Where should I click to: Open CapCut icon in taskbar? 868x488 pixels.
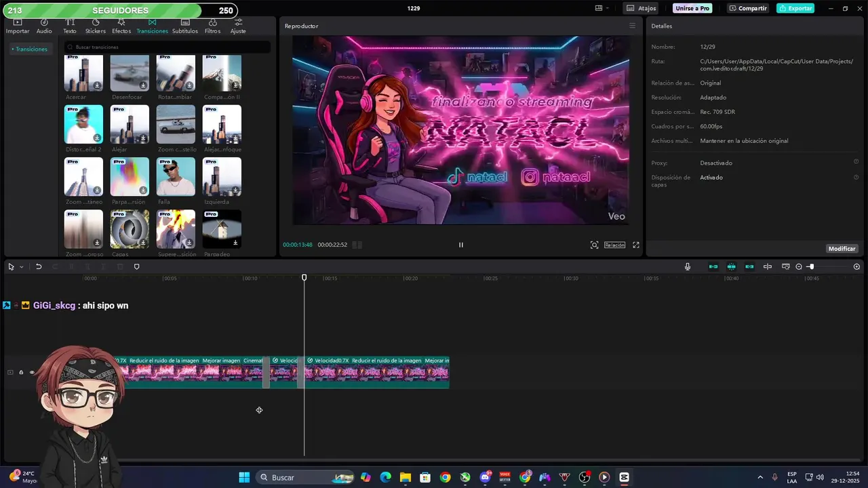[x=625, y=477]
